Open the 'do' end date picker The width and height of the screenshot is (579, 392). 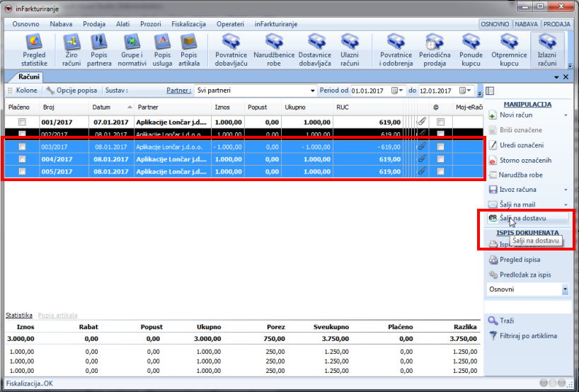click(x=465, y=91)
